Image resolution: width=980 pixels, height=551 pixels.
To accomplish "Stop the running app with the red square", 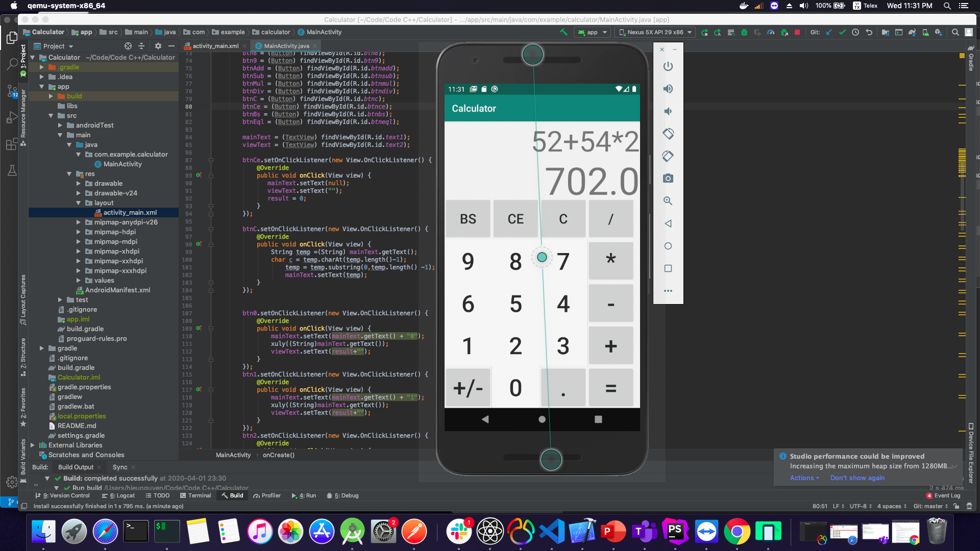I will pyautogui.click(x=797, y=32).
